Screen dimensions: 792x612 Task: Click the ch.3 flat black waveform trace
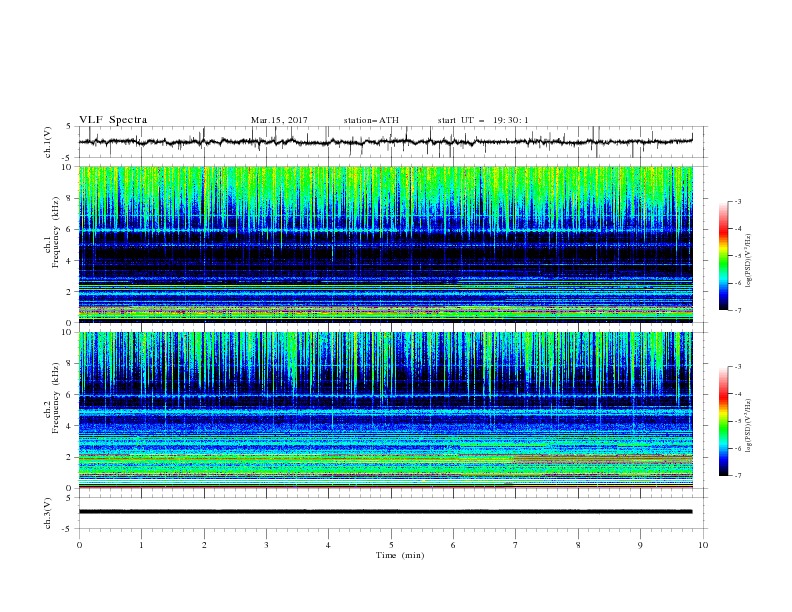(385, 512)
